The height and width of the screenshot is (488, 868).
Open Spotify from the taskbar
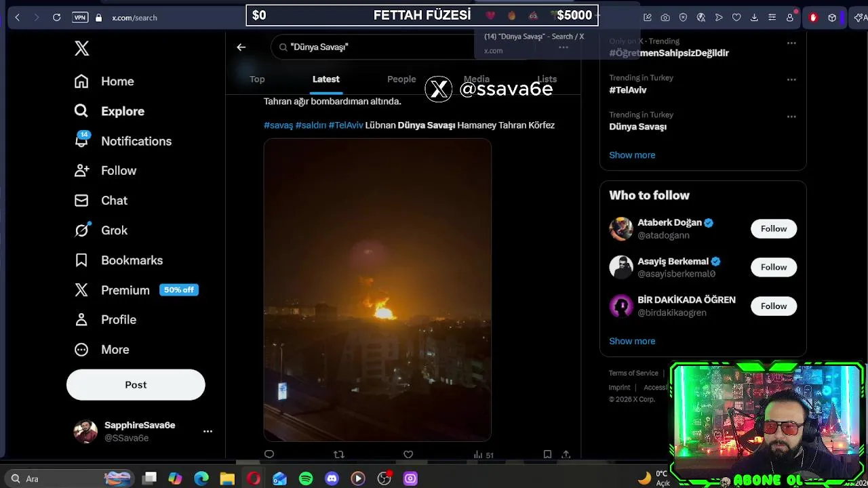click(306, 479)
